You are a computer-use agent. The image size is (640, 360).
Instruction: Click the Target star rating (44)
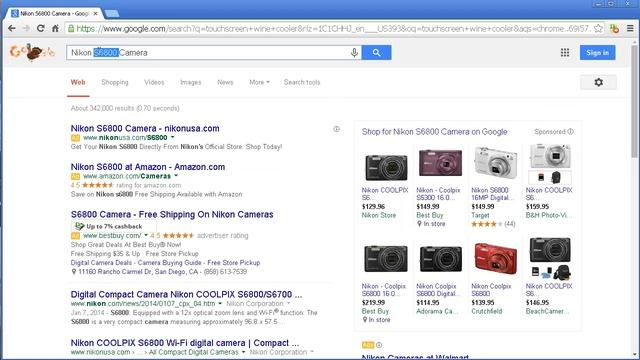click(493, 224)
